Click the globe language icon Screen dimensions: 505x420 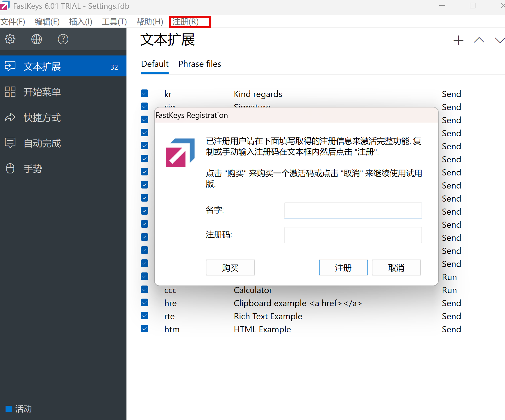click(37, 39)
